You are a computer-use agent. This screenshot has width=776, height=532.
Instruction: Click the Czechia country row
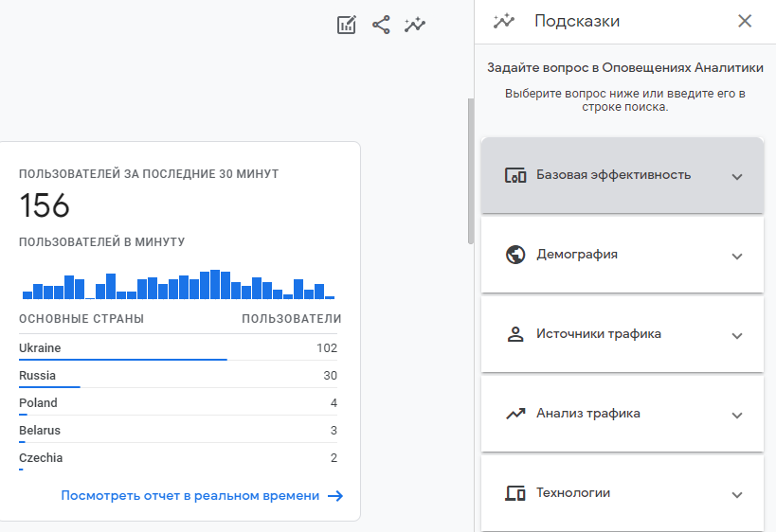point(178,458)
